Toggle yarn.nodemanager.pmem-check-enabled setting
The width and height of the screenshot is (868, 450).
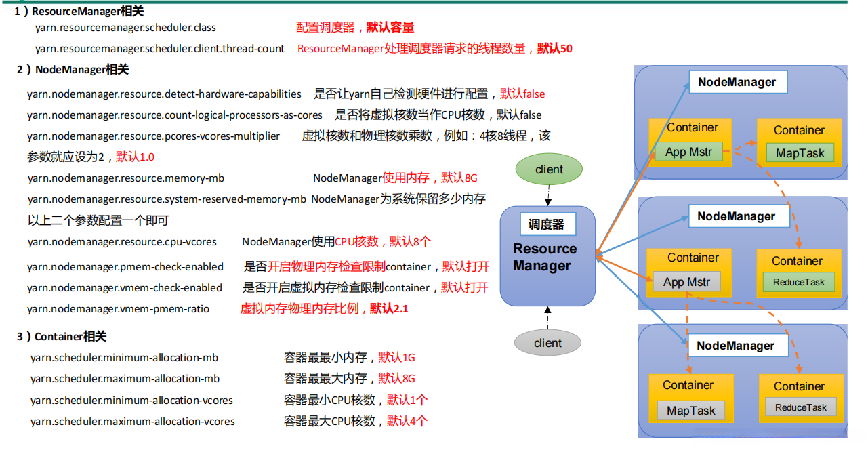point(126,268)
